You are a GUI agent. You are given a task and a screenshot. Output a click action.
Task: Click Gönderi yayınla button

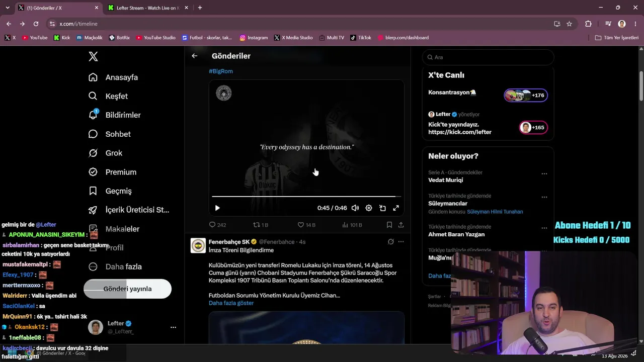(127, 289)
